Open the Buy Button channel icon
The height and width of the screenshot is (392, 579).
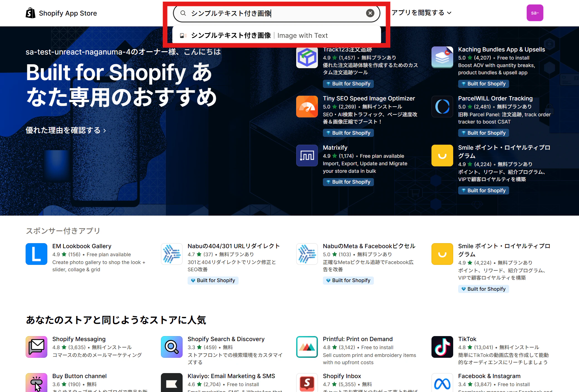(36, 383)
